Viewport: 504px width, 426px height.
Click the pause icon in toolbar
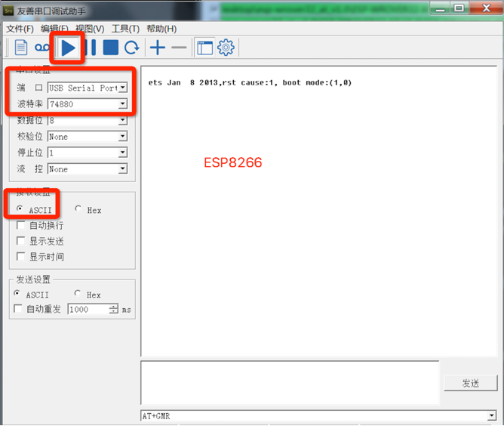point(91,48)
